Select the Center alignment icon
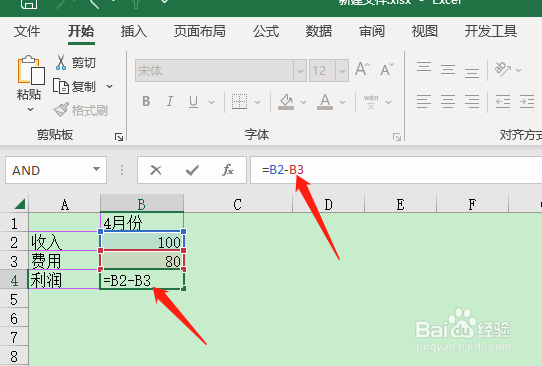The image size is (542, 366). (x=448, y=102)
